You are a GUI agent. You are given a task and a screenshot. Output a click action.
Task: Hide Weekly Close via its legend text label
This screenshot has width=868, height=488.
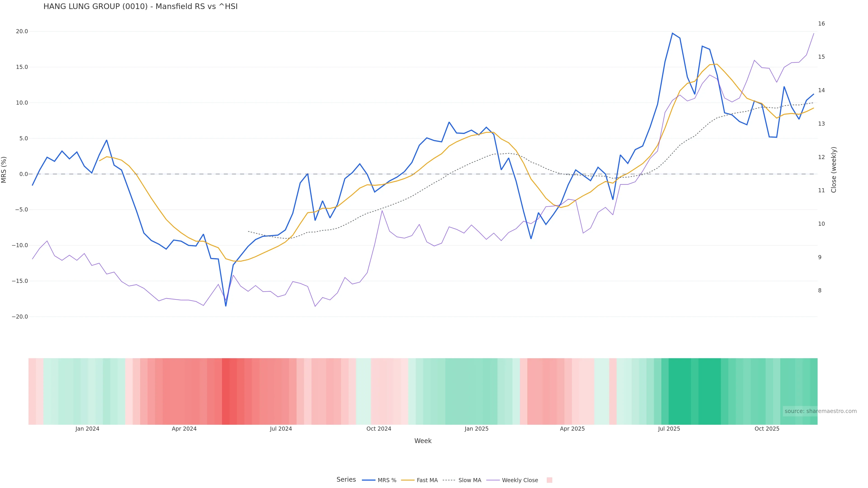click(520, 480)
